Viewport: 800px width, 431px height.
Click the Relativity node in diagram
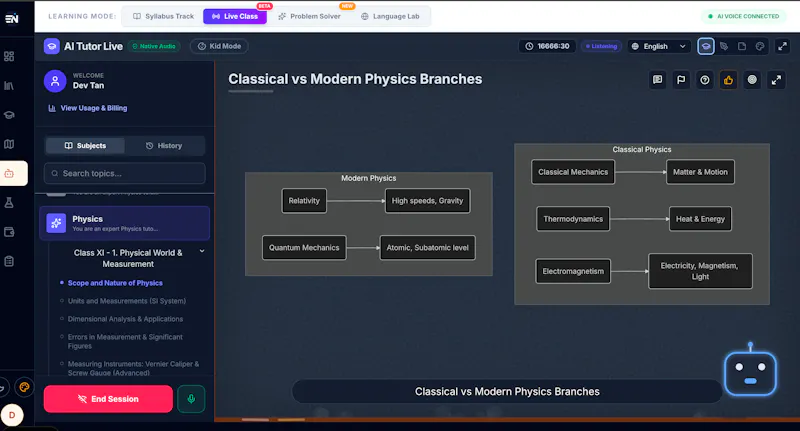(x=304, y=201)
